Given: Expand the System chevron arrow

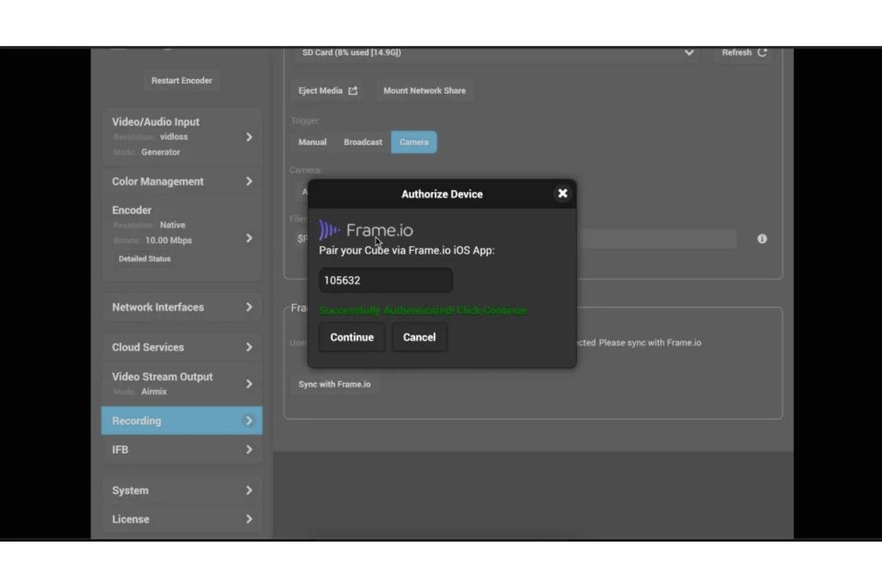Looking at the screenshot, I should click(x=249, y=490).
